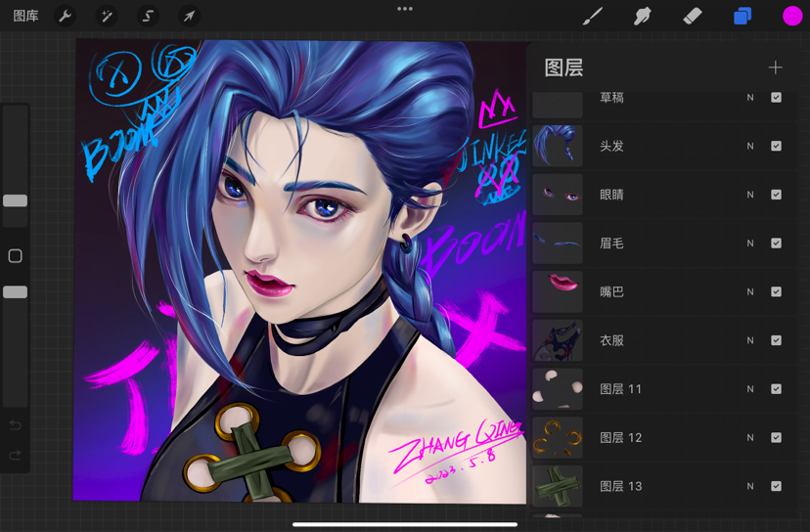This screenshot has width=810, height=532.
Task: Click the 图层 panel title
Action: coord(563,67)
